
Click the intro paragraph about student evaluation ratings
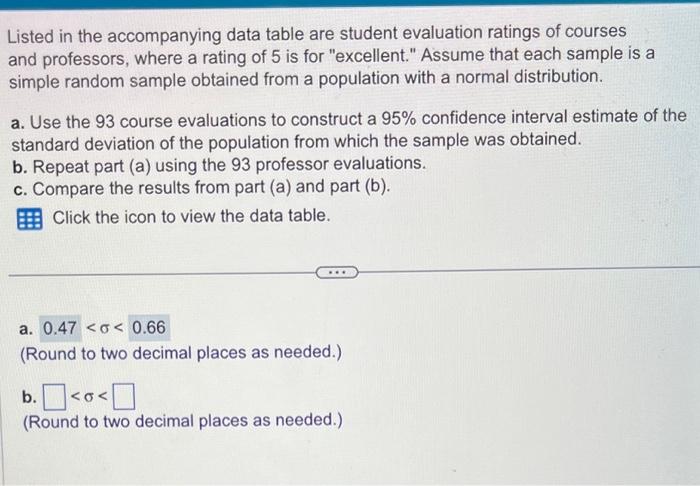coord(331,57)
